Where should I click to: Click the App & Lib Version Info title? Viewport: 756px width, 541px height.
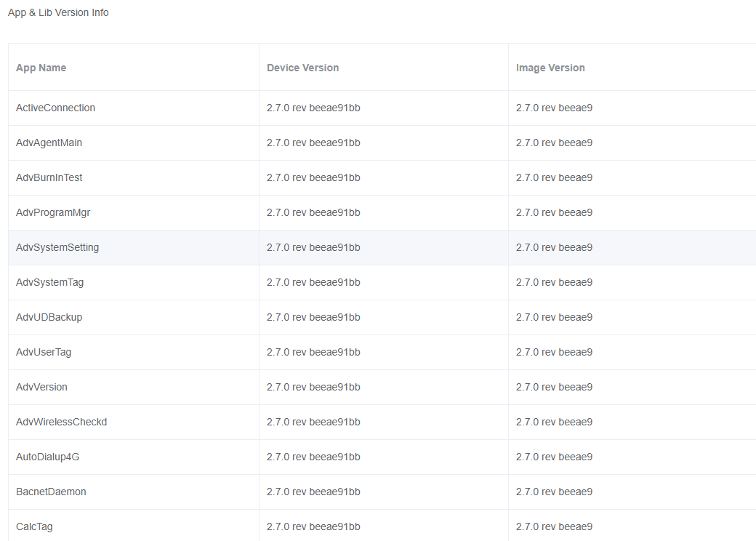pos(58,12)
